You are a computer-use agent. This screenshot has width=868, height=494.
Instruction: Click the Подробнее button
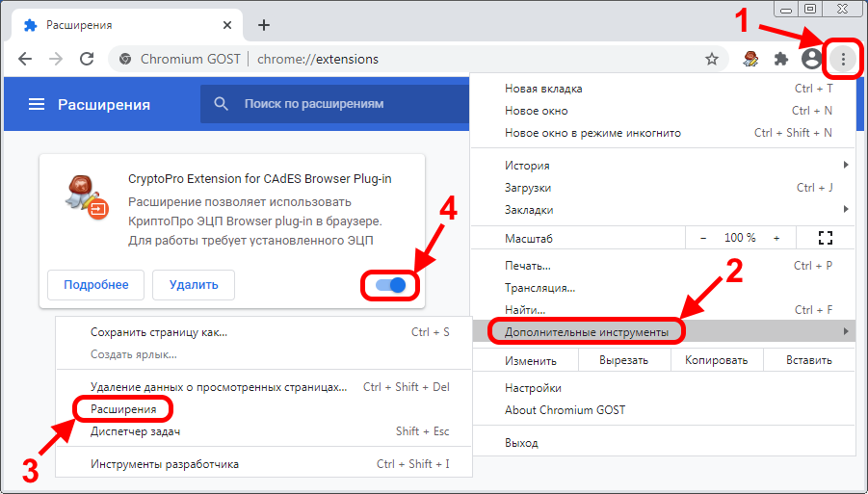[95, 285]
